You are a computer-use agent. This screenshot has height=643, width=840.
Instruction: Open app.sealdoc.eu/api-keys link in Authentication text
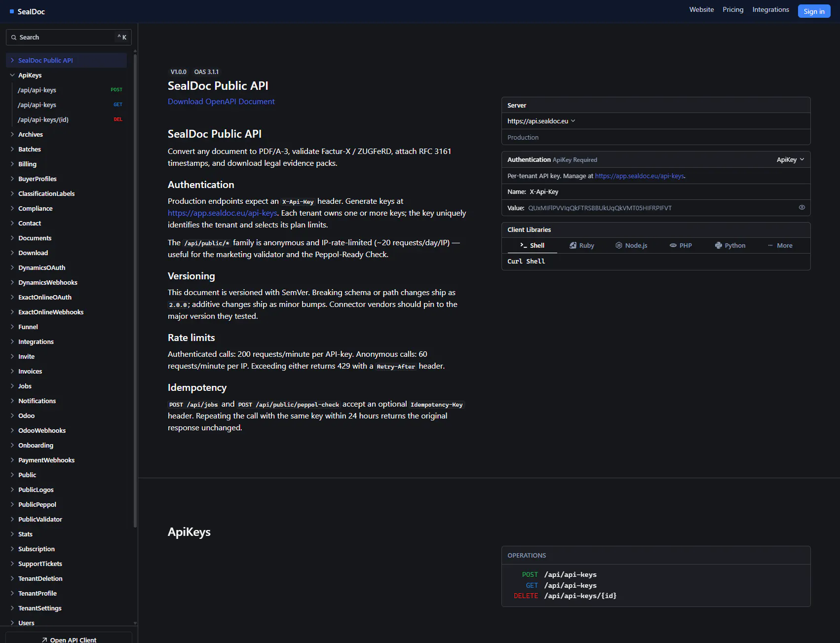pos(222,213)
